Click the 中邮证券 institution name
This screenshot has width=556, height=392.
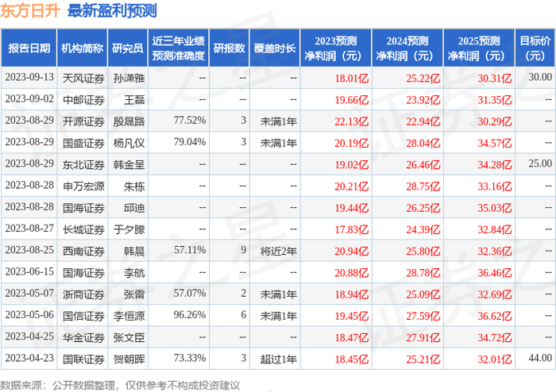(83, 100)
